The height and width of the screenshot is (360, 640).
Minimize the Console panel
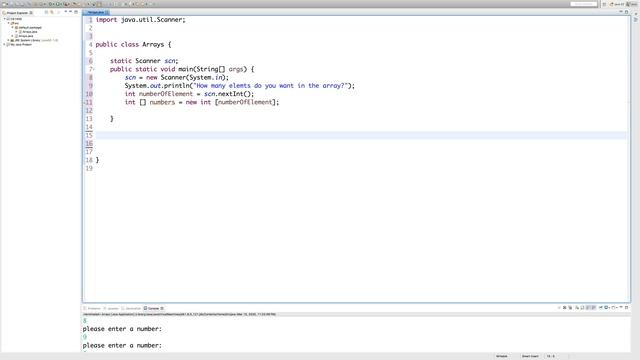[621, 307]
